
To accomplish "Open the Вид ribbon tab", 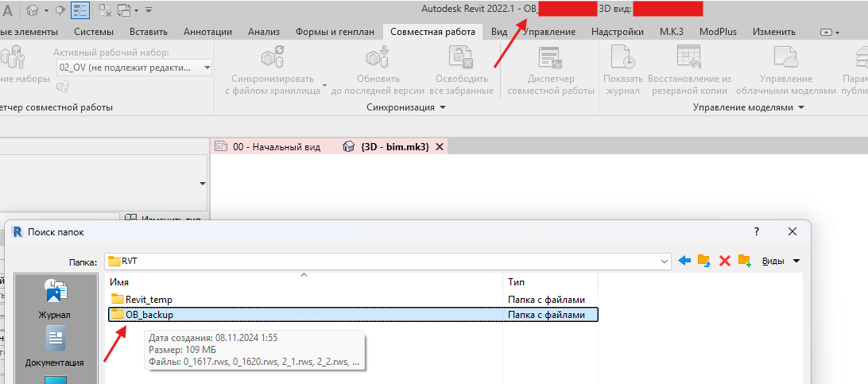I will click(x=498, y=32).
